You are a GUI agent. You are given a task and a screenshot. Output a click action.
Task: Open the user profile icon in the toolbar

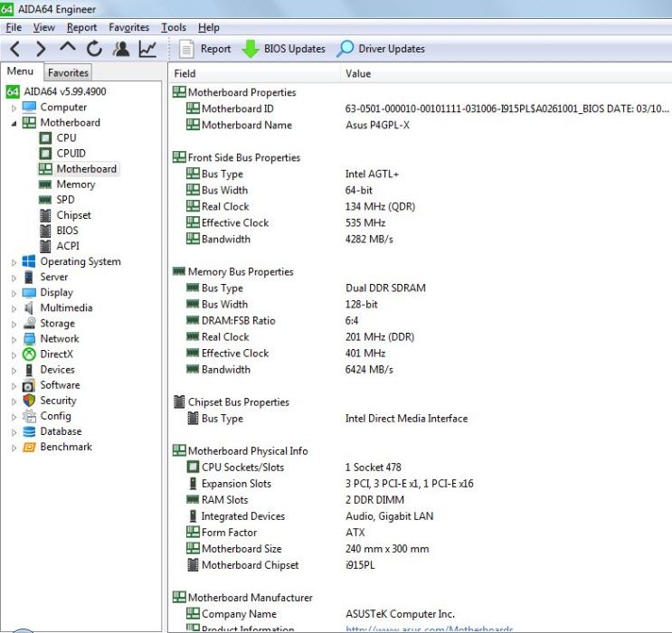(121, 49)
